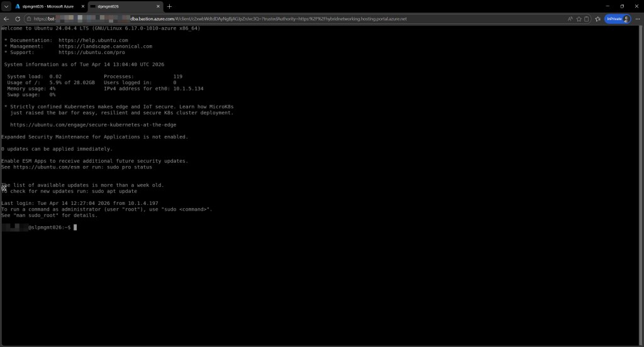The image size is (644, 347).
Task: Reload the Bastion session page
Action: point(17,19)
